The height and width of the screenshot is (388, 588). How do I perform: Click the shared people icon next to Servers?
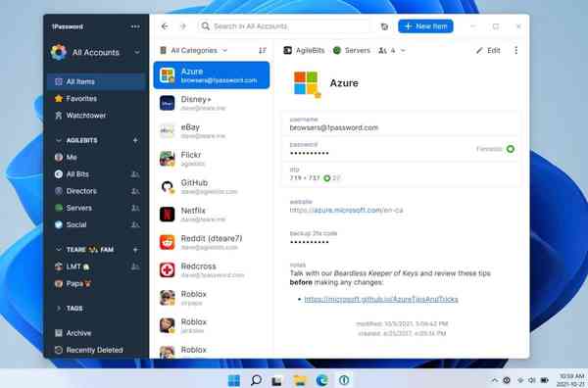coord(135,208)
